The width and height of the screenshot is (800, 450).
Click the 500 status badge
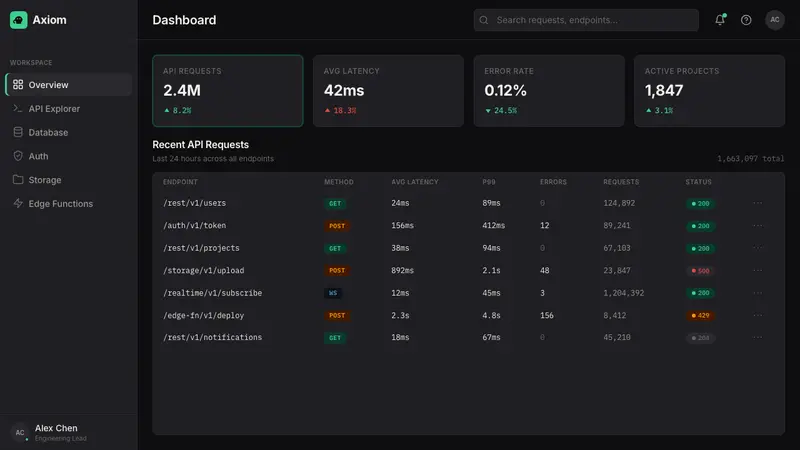pyautogui.click(x=700, y=271)
